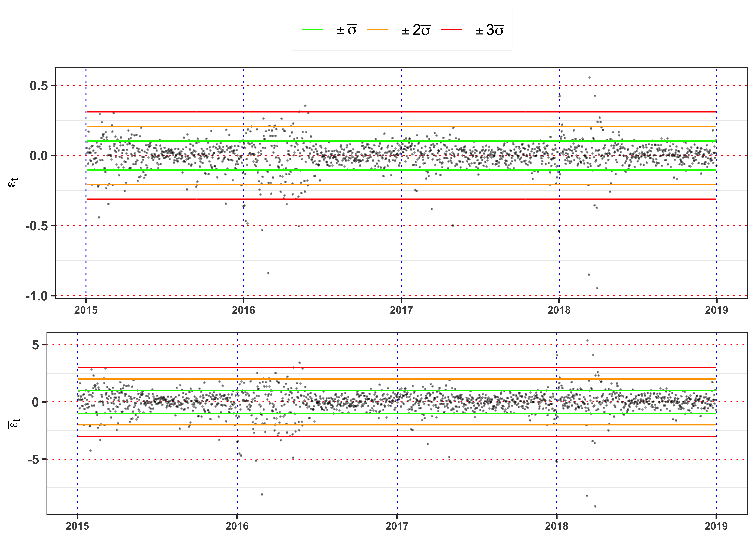This screenshot has height=540, width=756.
Task: Click the top chart y-axis title εt
Action: click(13, 183)
